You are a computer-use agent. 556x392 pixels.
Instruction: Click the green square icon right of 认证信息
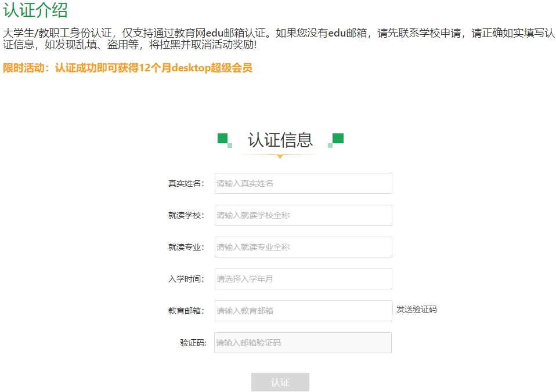pos(336,140)
